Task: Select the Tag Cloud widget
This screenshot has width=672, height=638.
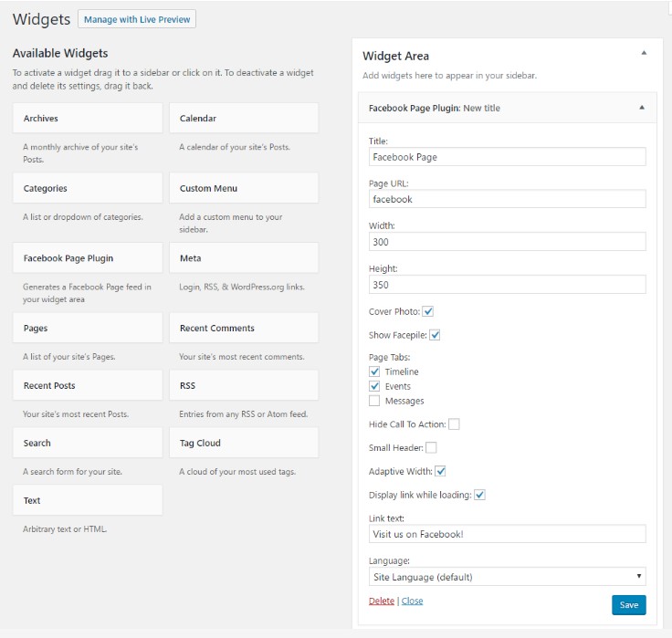Action: (x=244, y=443)
